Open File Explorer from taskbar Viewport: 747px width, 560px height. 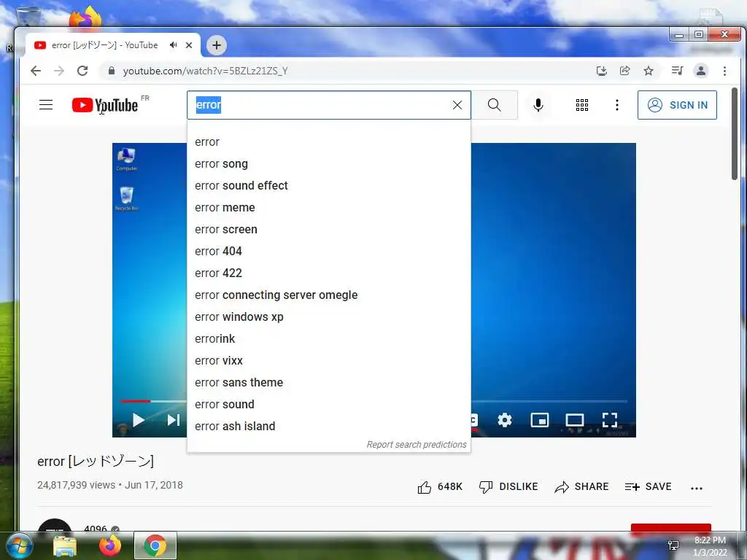[x=65, y=545]
